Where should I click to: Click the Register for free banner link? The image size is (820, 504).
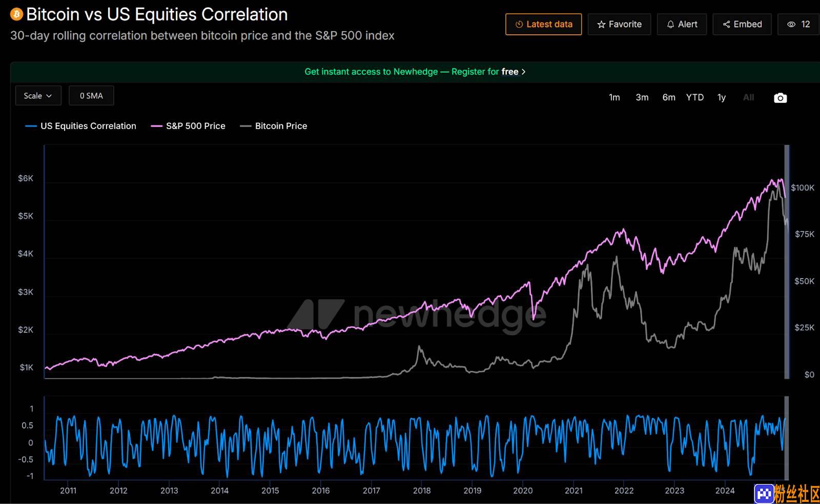tap(415, 72)
